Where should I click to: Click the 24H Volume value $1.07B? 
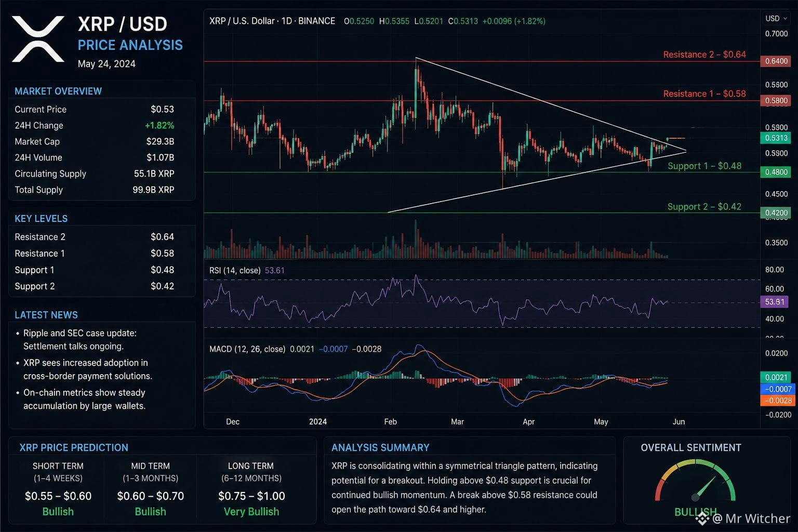(160, 158)
